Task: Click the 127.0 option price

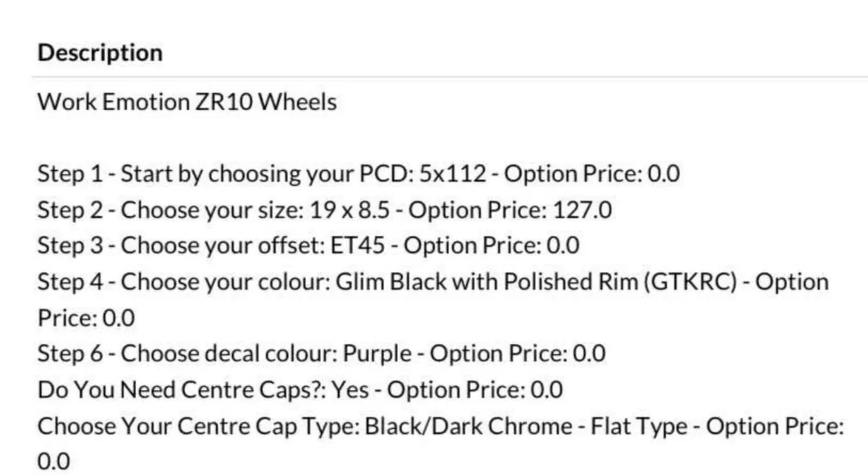Action: tap(582, 211)
